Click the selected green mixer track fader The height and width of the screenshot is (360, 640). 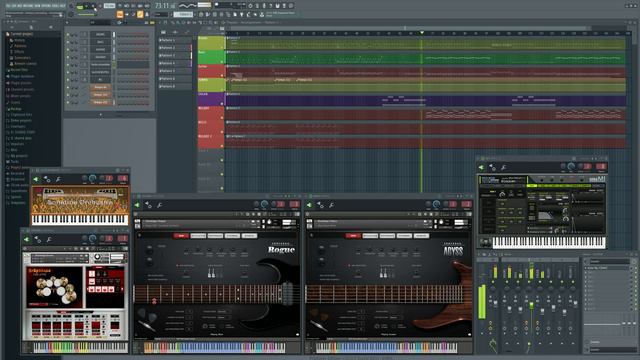[531, 305]
